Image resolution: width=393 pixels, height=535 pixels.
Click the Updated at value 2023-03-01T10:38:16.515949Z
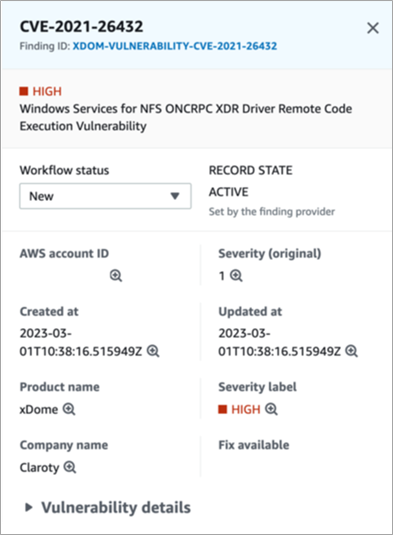click(x=279, y=342)
